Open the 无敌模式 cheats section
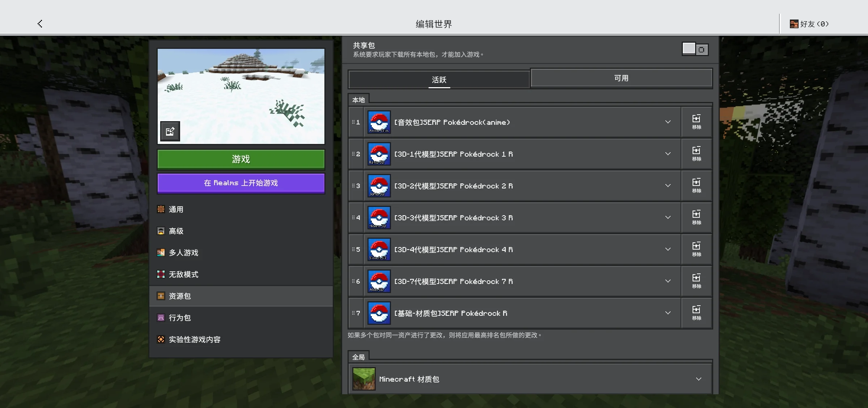 coord(241,275)
